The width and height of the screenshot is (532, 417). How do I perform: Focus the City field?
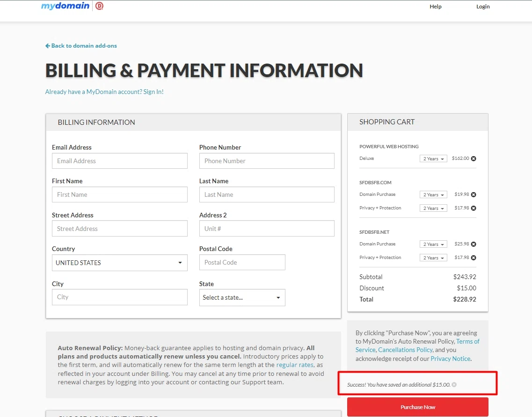(119, 297)
